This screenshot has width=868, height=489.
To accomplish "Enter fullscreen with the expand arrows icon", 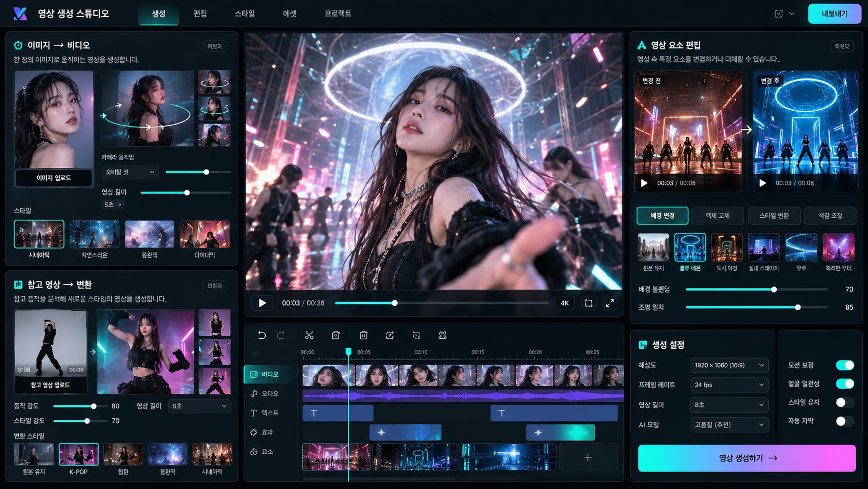I will pyautogui.click(x=610, y=303).
